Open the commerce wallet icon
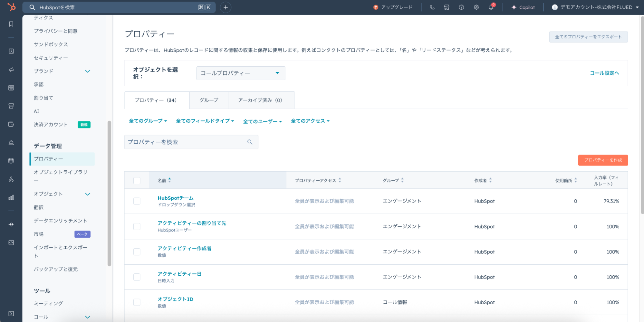This screenshot has height=322, width=644. tap(11, 124)
